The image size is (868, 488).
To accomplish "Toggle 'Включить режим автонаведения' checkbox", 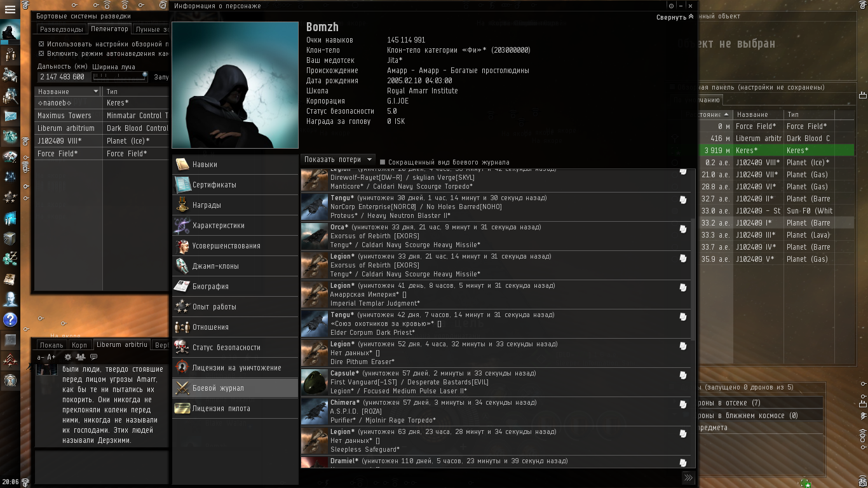I will [x=41, y=54].
